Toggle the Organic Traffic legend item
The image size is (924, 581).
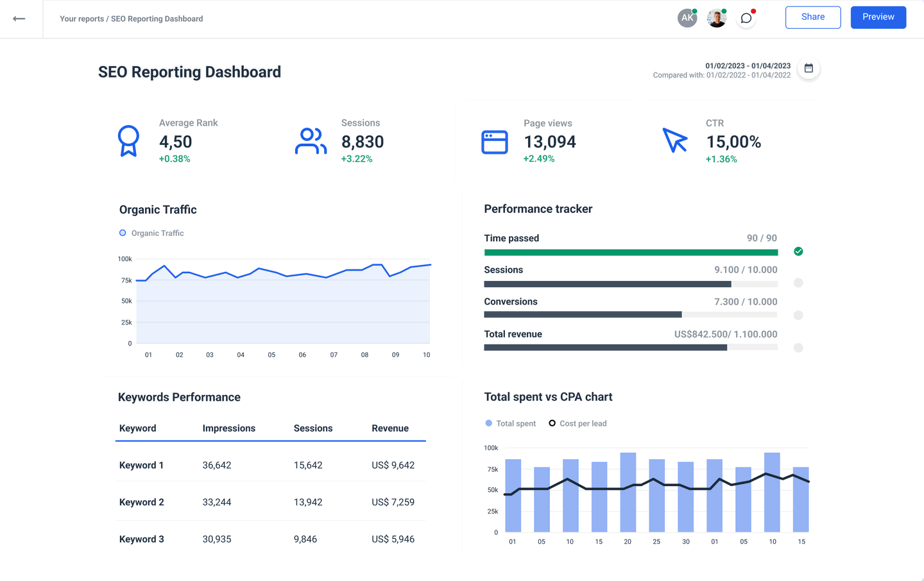(x=151, y=233)
